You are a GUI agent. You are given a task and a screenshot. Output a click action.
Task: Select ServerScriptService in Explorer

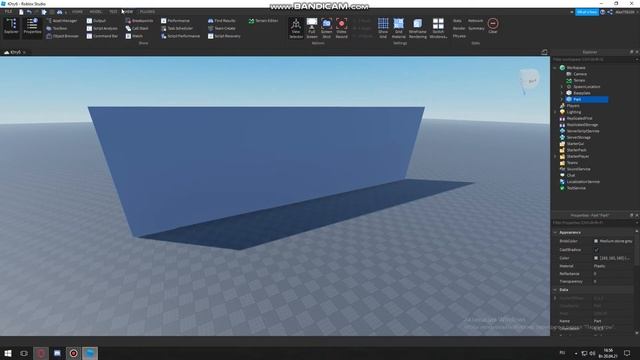(583, 131)
